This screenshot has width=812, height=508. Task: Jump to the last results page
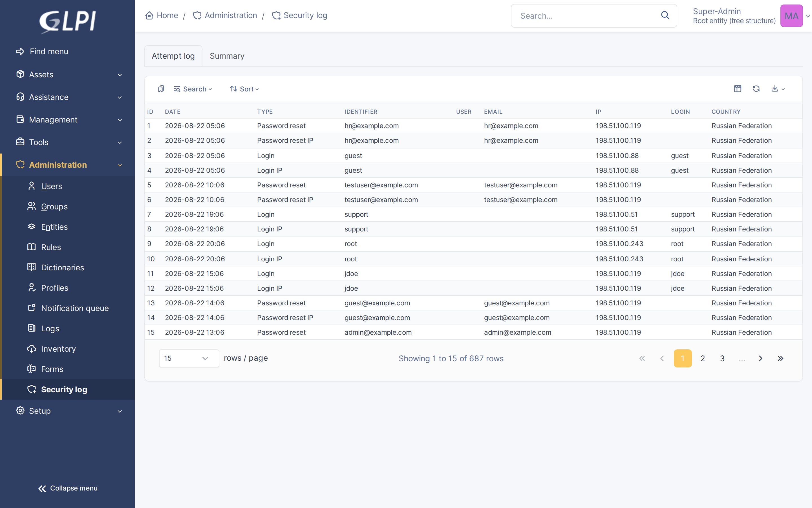(x=780, y=358)
